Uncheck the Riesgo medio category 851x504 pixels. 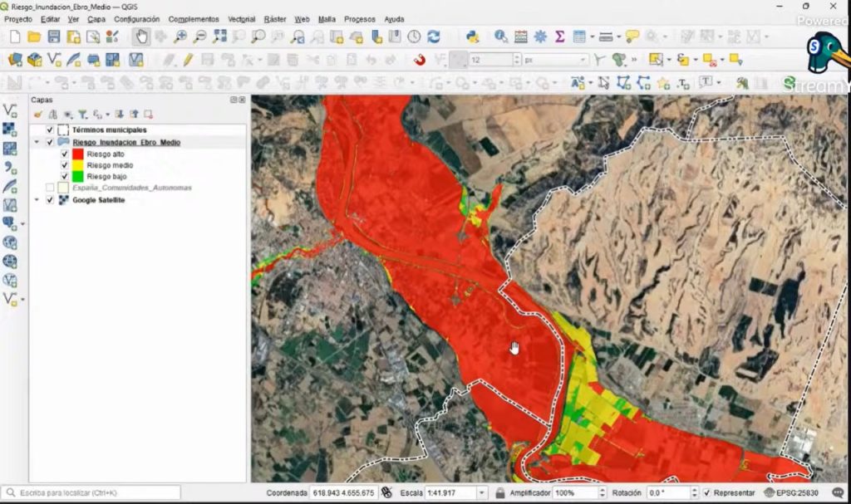click(65, 165)
